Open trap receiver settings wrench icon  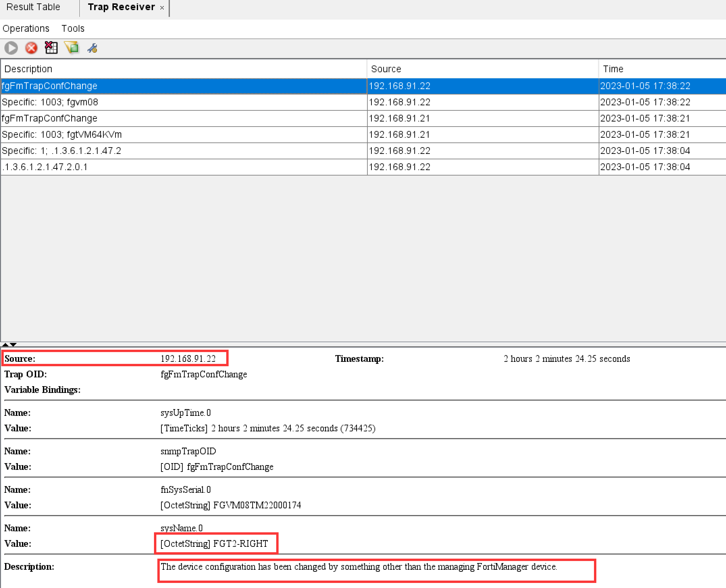(92, 48)
